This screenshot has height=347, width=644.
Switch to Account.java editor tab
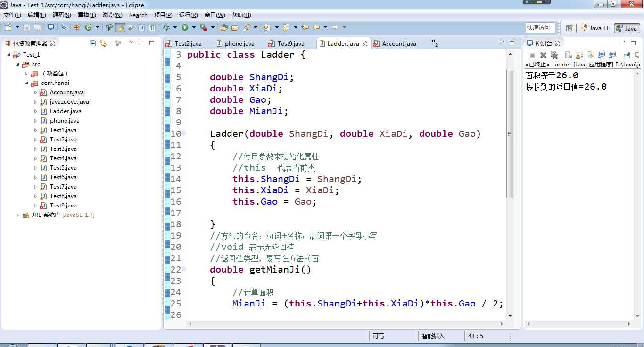coord(395,43)
